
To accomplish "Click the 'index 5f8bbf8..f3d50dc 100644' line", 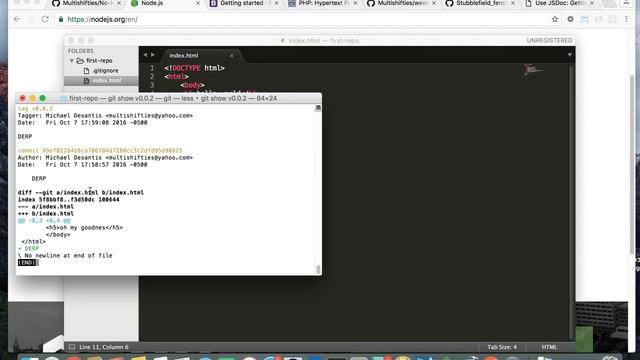I will point(69,200).
